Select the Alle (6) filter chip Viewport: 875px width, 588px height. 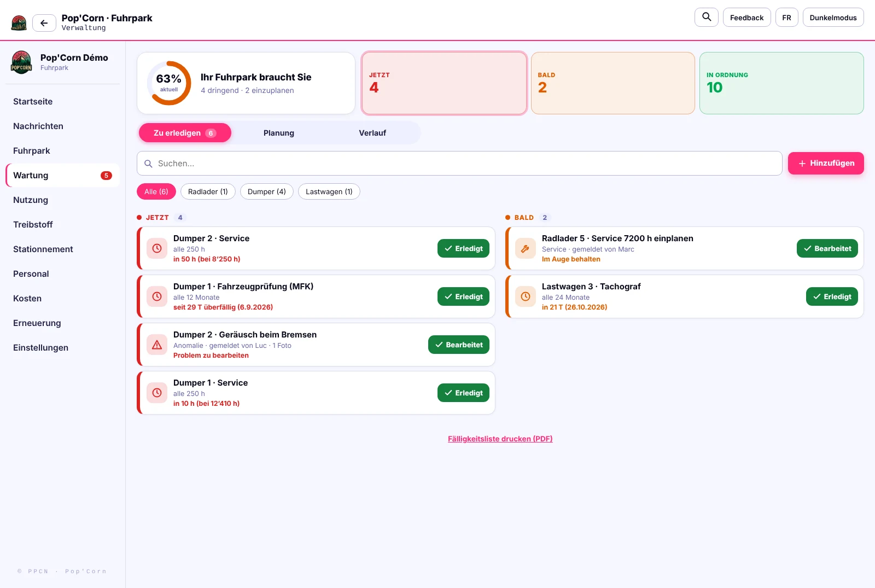pyautogui.click(x=156, y=191)
